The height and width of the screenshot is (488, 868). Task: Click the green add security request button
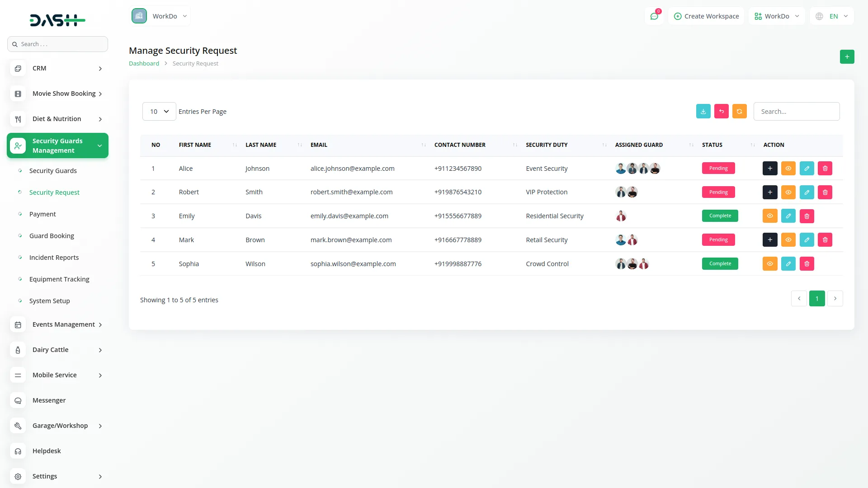(x=847, y=57)
